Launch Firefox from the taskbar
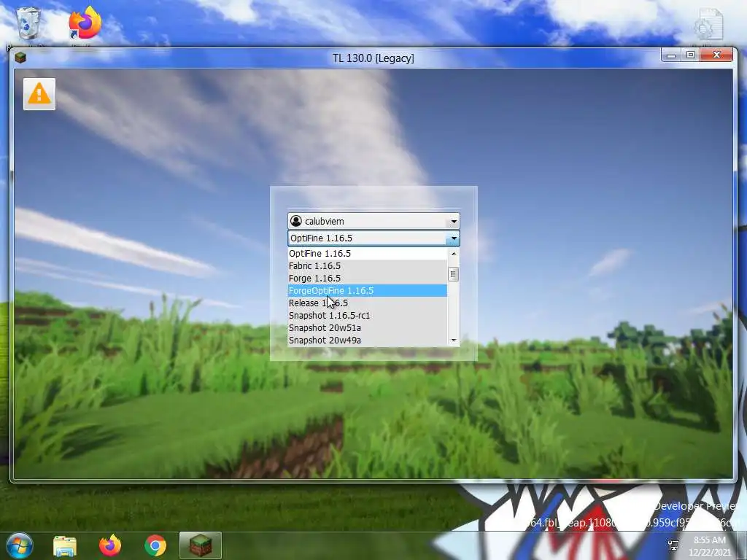Viewport: 747px width, 560px height. point(110,545)
